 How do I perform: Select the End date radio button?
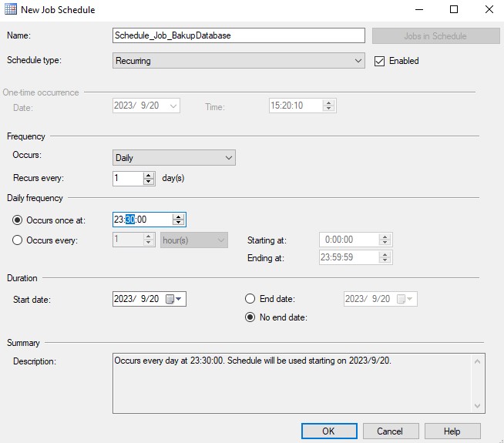[250, 299]
